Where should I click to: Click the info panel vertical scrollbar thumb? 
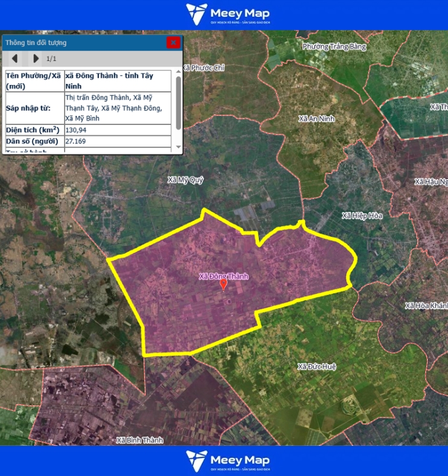pyautogui.click(x=178, y=101)
